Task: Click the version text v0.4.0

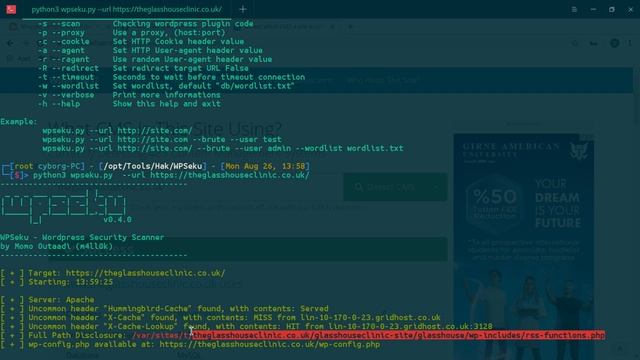Action: point(118,220)
